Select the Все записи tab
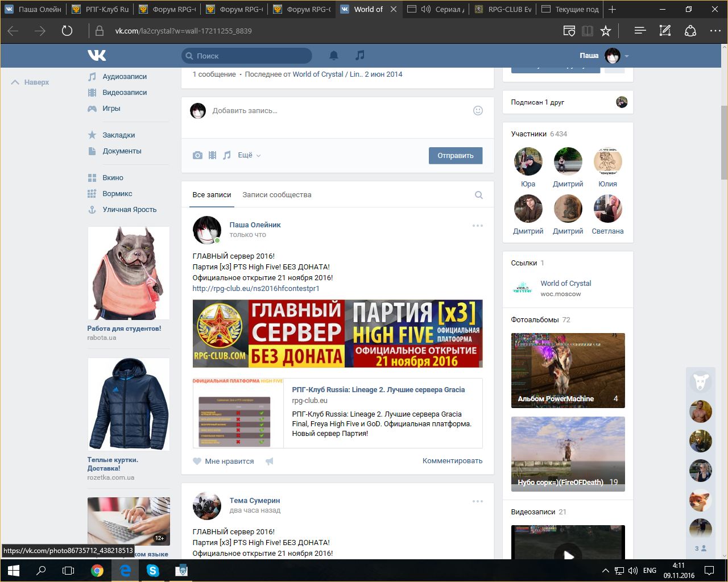728x582 pixels. pos(212,195)
